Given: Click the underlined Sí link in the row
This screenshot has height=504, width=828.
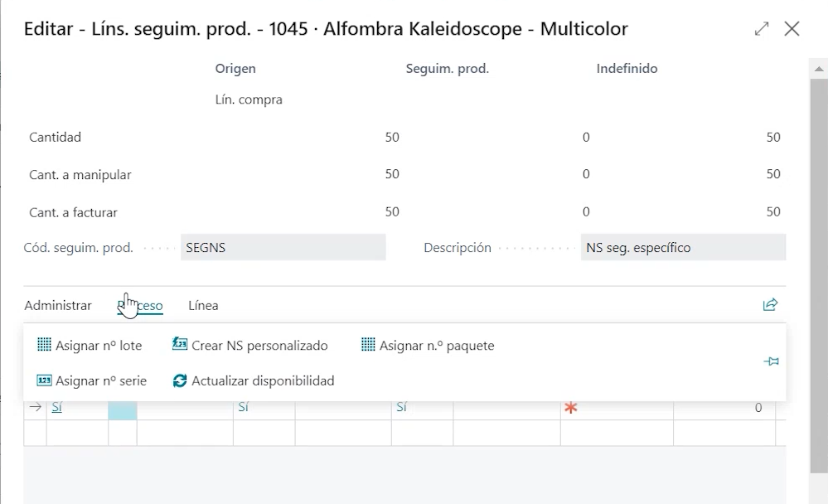Looking at the screenshot, I should click(x=57, y=408).
